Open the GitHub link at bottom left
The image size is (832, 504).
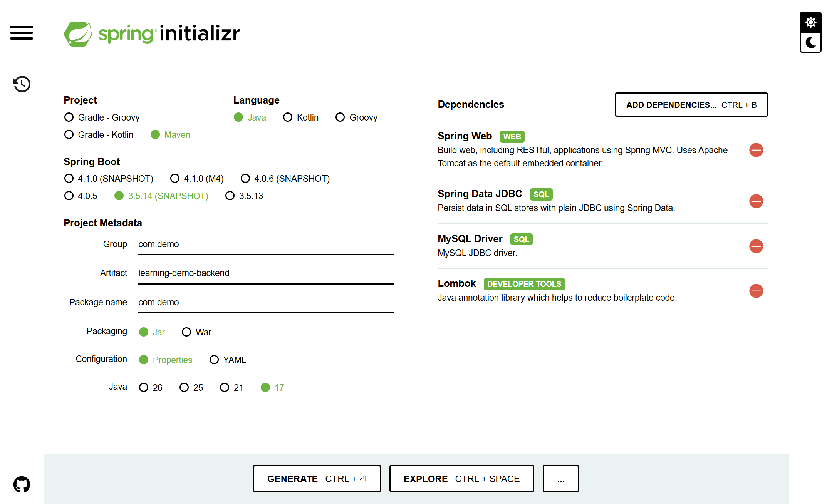22,484
